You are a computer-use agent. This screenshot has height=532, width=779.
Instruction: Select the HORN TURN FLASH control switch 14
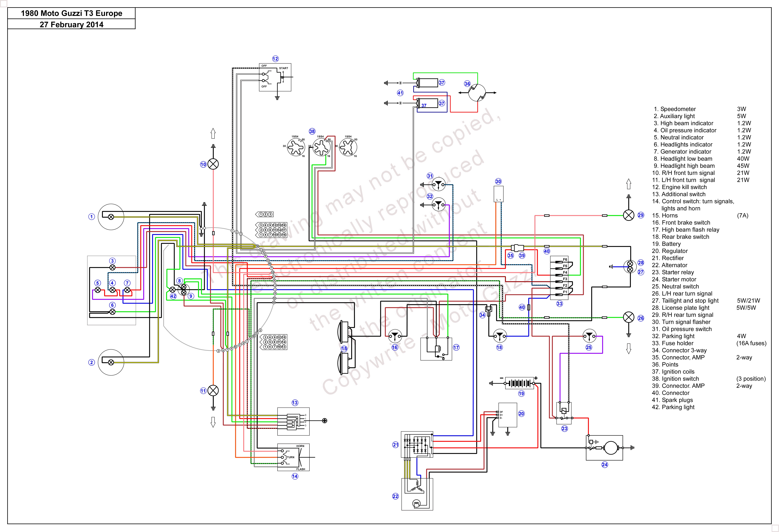click(293, 457)
